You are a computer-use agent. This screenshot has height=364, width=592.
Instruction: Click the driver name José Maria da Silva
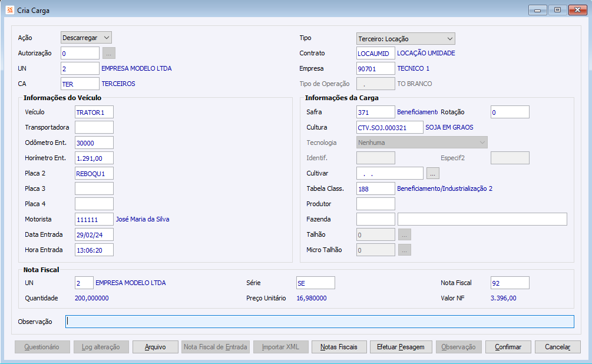click(x=143, y=219)
